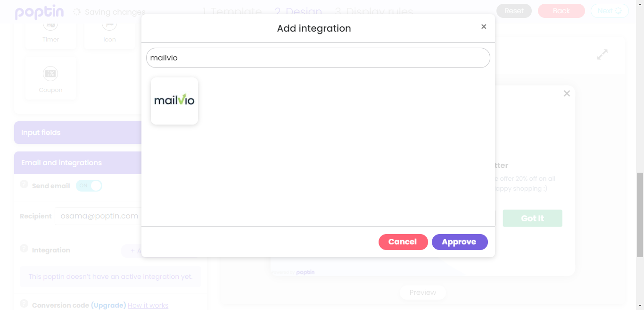The height and width of the screenshot is (310, 644).
Task: Expand the Input fields section
Action: 78,133
